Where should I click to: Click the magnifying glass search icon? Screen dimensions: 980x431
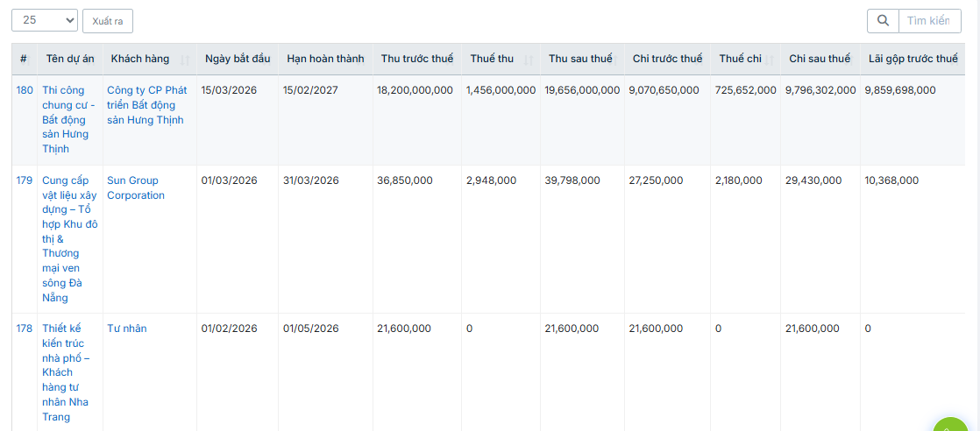pos(883,20)
